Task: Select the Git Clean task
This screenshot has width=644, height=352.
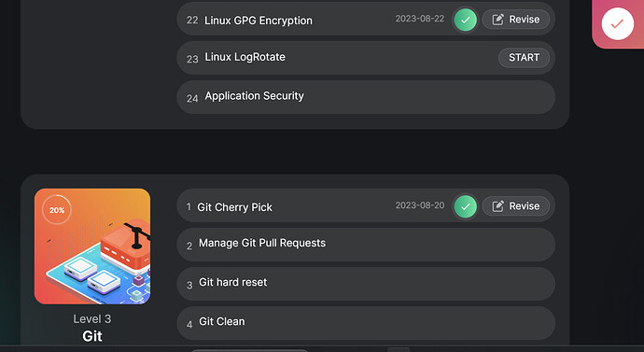Action: pos(366,323)
